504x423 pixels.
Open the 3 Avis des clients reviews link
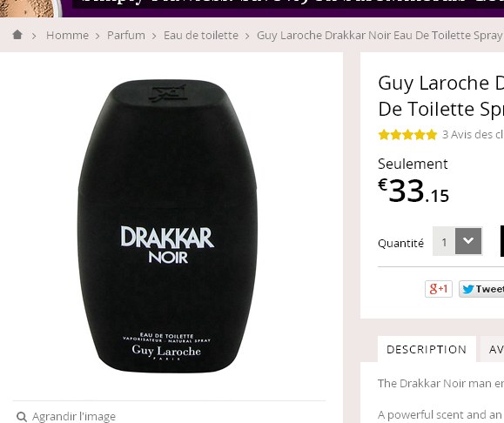(x=473, y=134)
